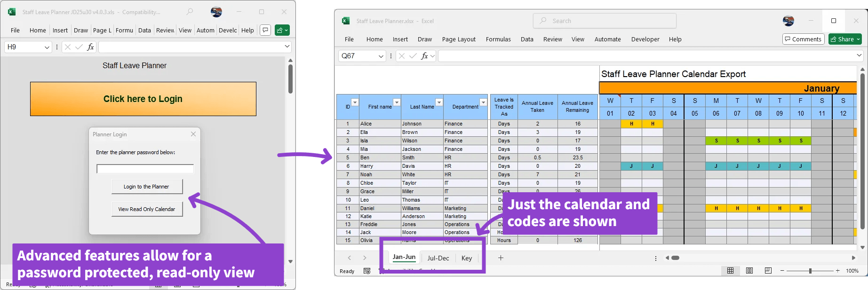Viewport: 868px width, 290px height.
Task: Switch to Page Layout view in status bar
Action: tap(749, 271)
